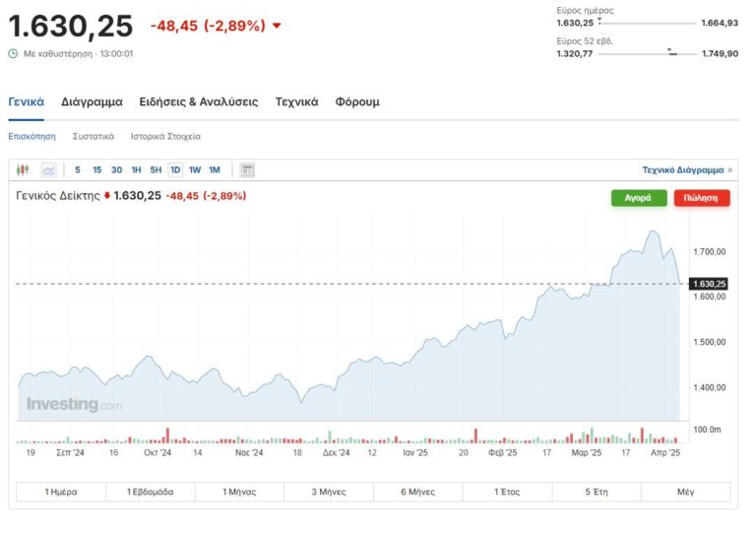
Task: Click the news overlay icon in chart toolbar
Action: [247, 169]
